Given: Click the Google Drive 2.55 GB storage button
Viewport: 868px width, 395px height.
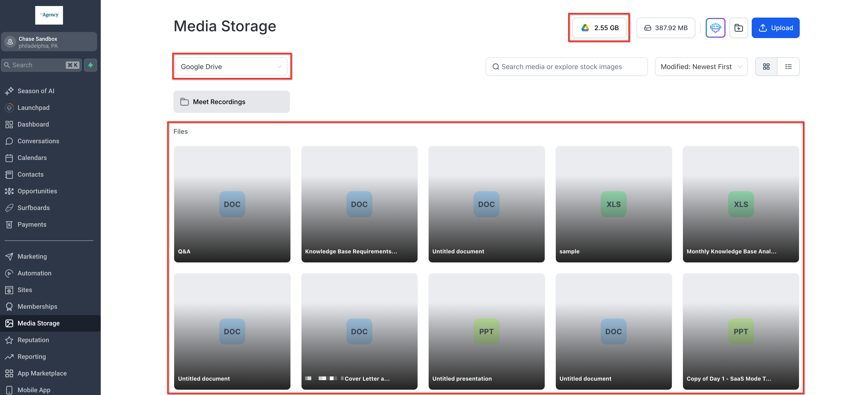Looking at the screenshot, I should (x=599, y=28).
